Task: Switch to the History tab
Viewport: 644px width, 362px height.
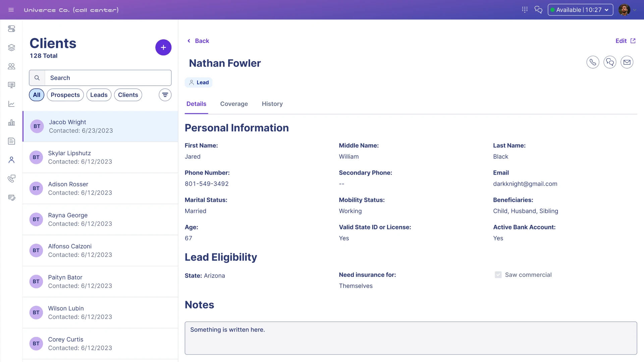Action: point(272,104)
